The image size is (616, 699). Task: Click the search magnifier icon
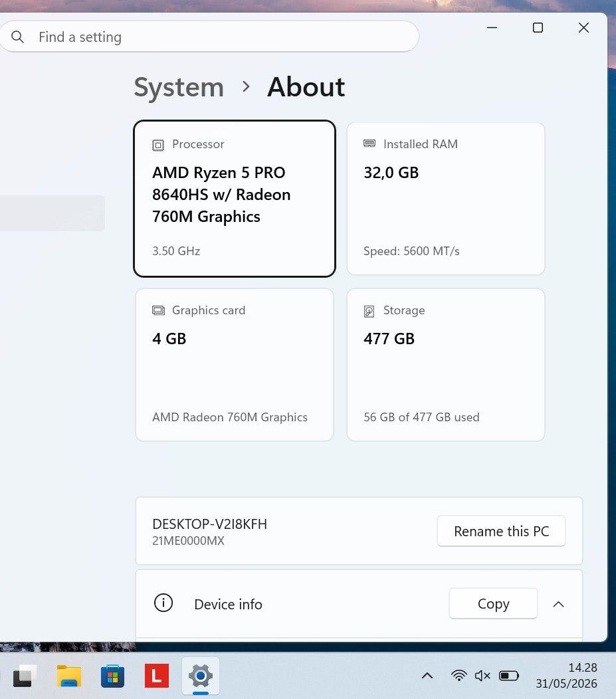(17, 37)
